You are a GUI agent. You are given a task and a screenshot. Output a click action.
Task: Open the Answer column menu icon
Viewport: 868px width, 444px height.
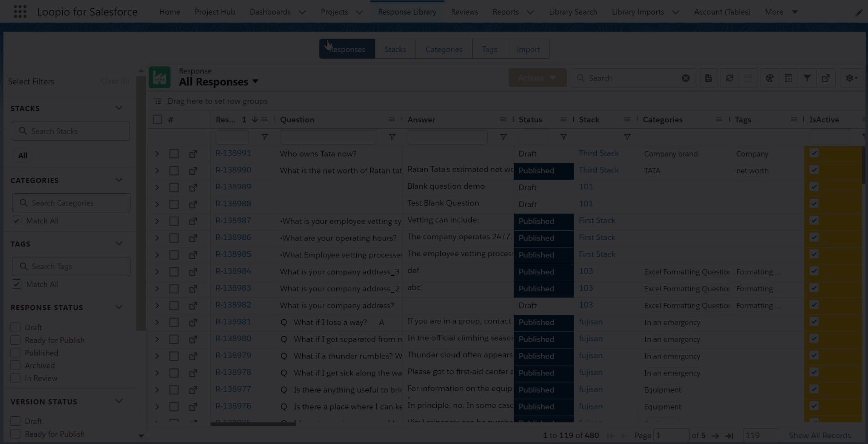pyautogui.click(x=503, y=119)
